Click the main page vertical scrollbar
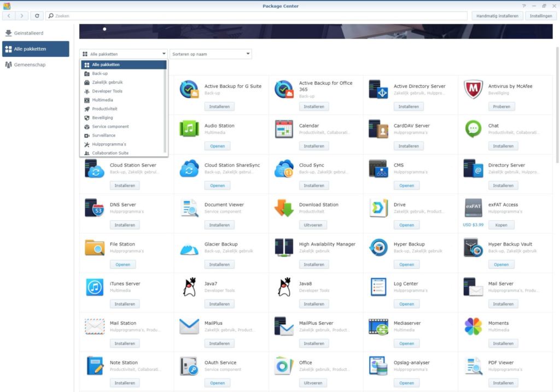Viewport: 560px width, 392px height. coord(557,104)
